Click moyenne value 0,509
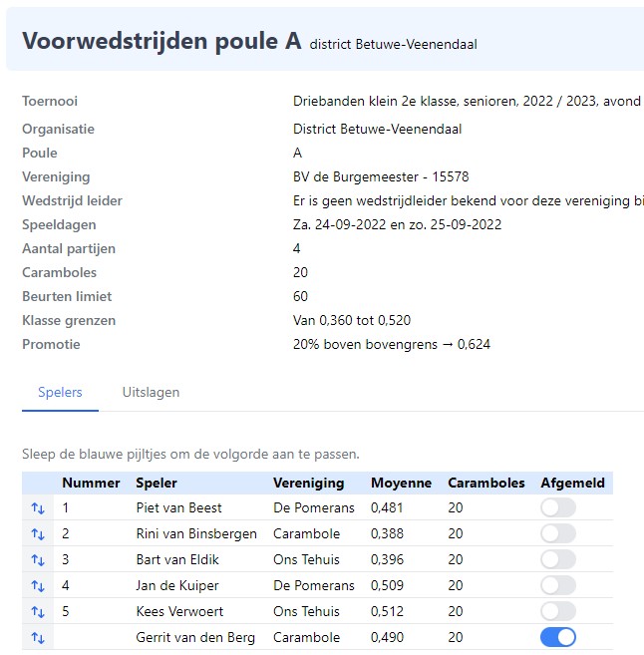This screenshot has height=655, width=644. pos(387,585)
